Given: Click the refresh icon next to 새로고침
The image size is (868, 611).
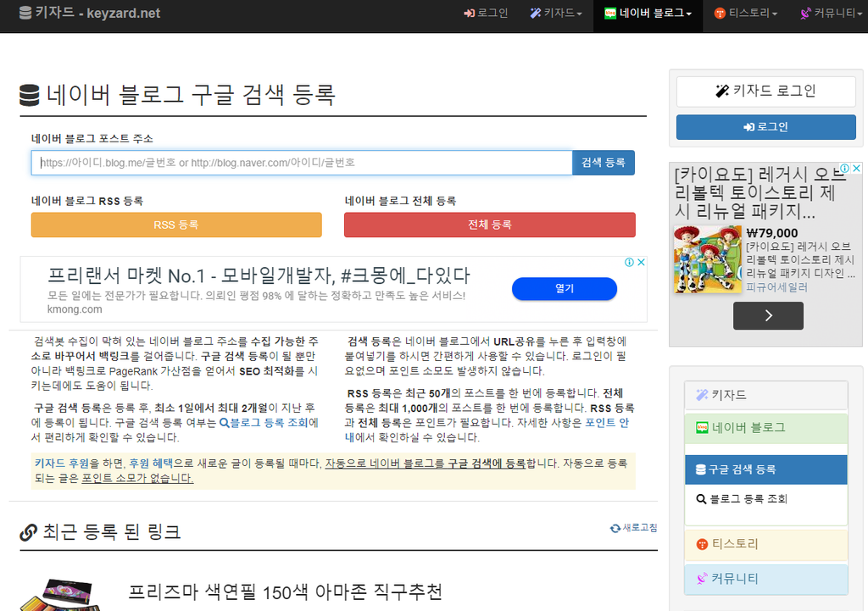Looking at the screenshot, I should 615,529.
